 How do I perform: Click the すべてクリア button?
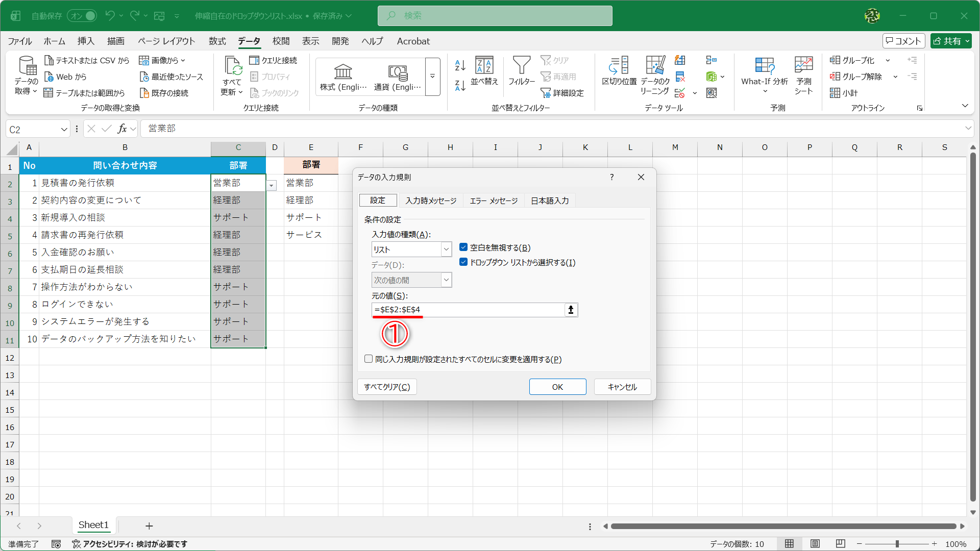(x=387, y=387)
